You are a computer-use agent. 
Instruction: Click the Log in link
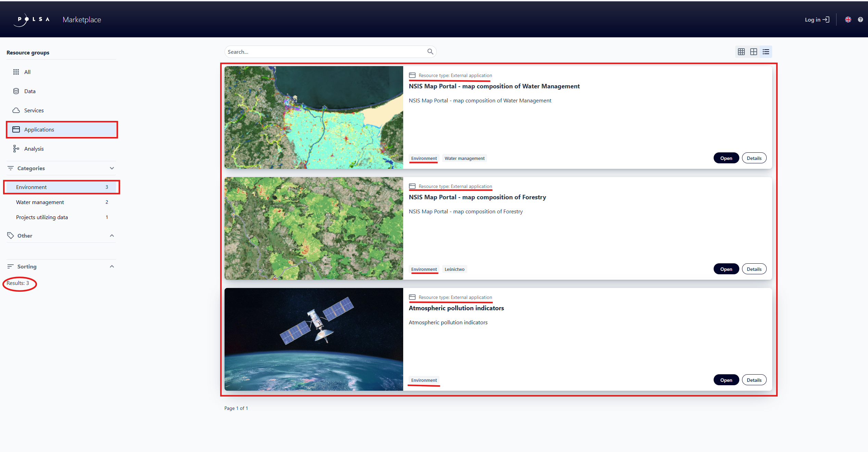817,20
